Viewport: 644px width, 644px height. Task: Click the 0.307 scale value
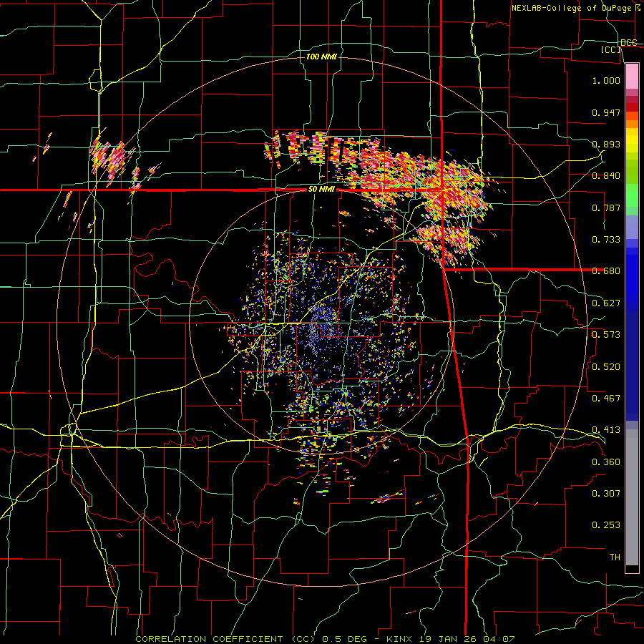pyautogui.click(x=606, y=494)
